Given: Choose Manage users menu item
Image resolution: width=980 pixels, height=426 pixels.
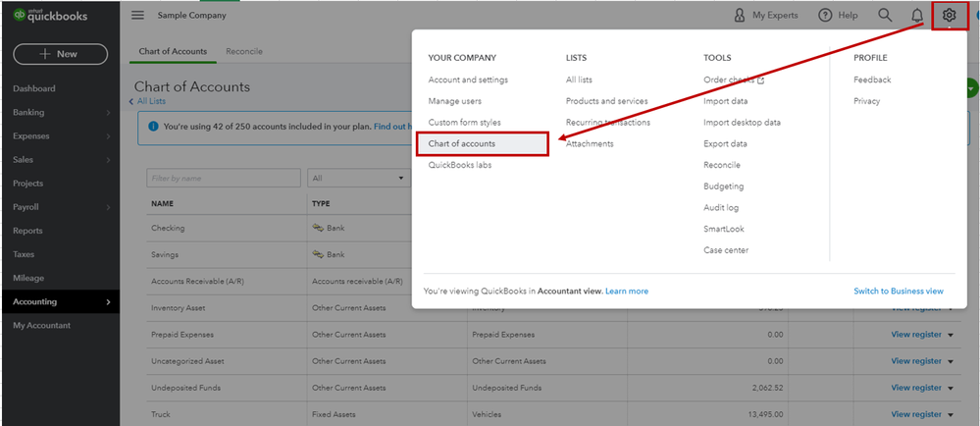Looking at the screenshot, I should click(x=455, y=101).
